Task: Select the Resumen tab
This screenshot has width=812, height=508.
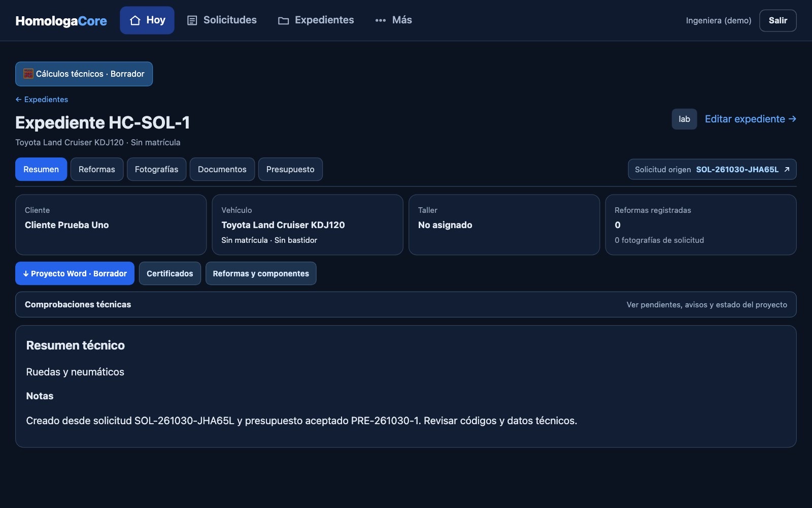Action: point(41,169)
